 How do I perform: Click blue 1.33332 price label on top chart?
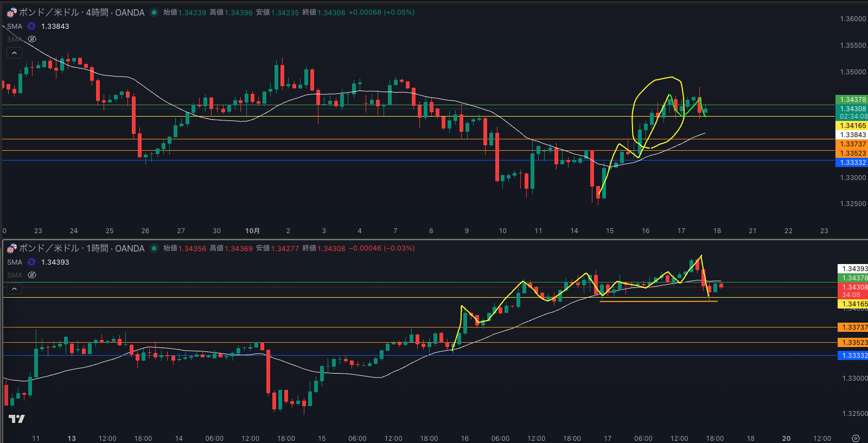pyautogui.click(x=852, y=163)
